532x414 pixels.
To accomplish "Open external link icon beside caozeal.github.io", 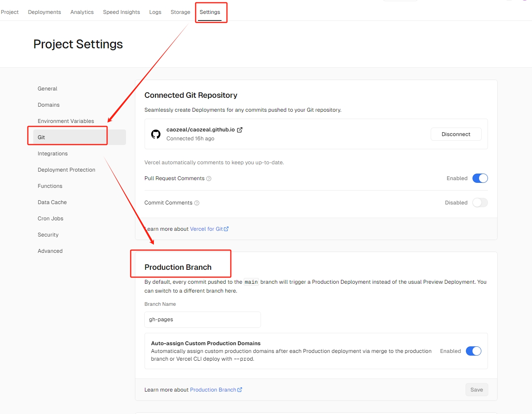I will coord(240,130).
